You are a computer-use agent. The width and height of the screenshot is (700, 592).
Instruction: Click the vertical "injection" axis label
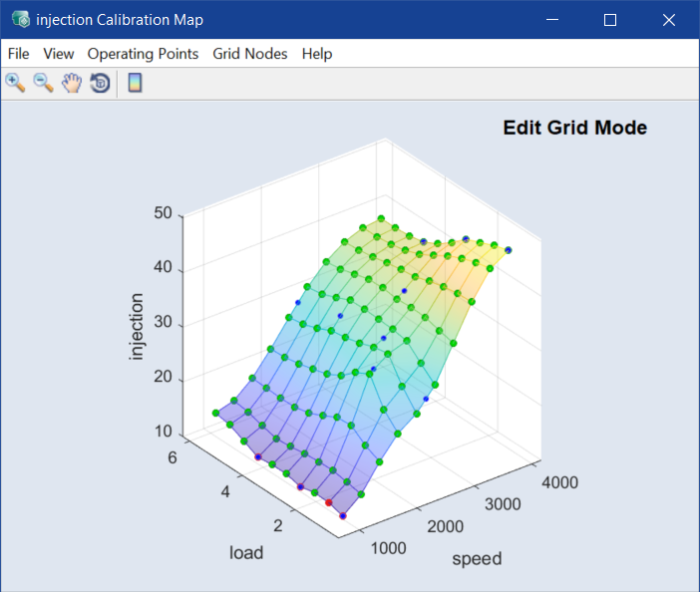pyautogui.click(x=138, y=327)
